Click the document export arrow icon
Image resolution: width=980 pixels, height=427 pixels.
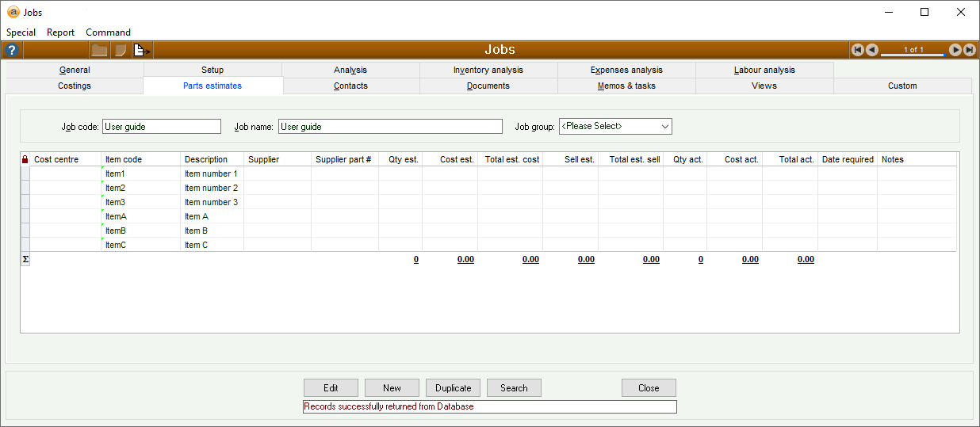(x=142, y=50)
